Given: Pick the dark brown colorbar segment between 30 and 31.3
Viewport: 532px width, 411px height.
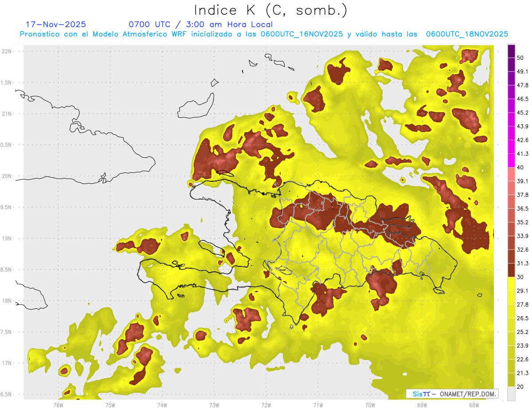Looking at the screenshot, I should point(511,270).
